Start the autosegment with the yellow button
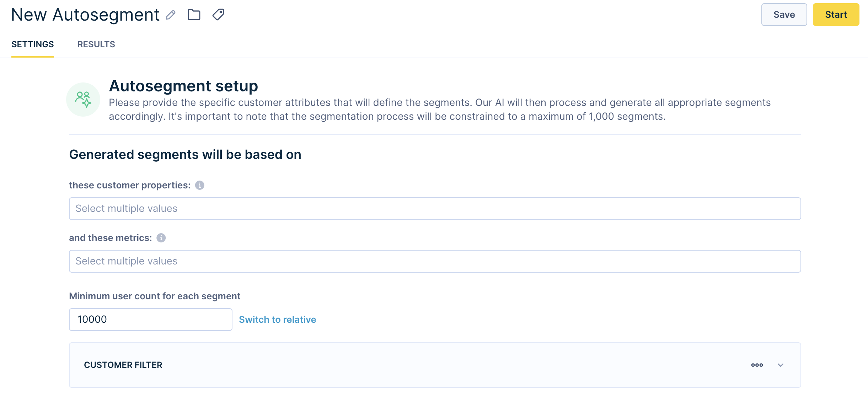Image resolution: width=868 pixels, height=396 pixels. coord(836,15)
